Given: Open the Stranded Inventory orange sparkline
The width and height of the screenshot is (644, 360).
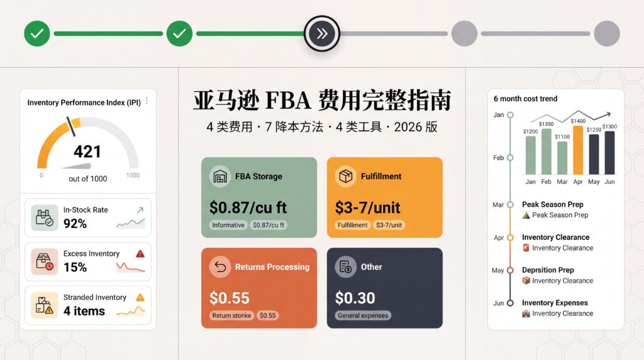Looking at the screenshot, I should tap(131, 311).
